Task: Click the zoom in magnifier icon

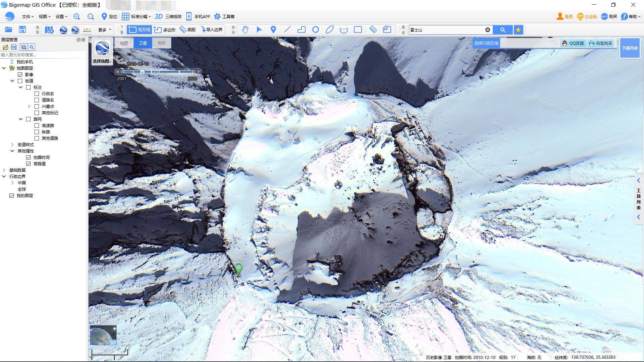Action: (76, 16)
